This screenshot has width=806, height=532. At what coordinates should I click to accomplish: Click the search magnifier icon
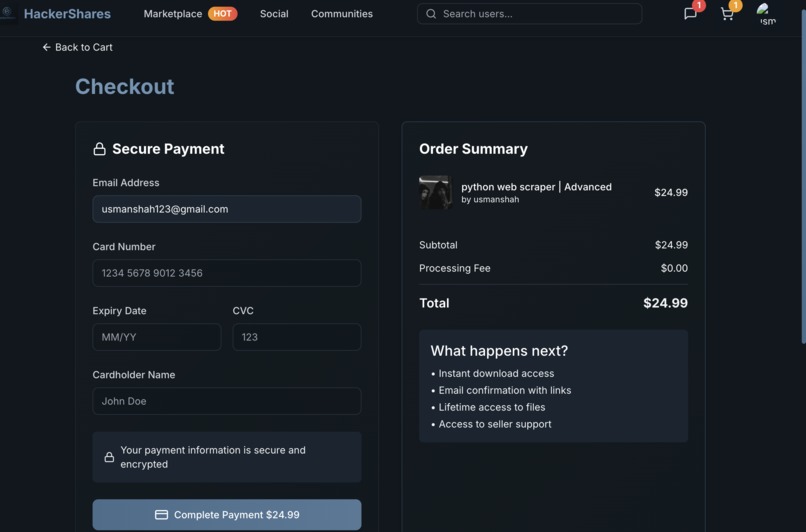pos(431,14)
